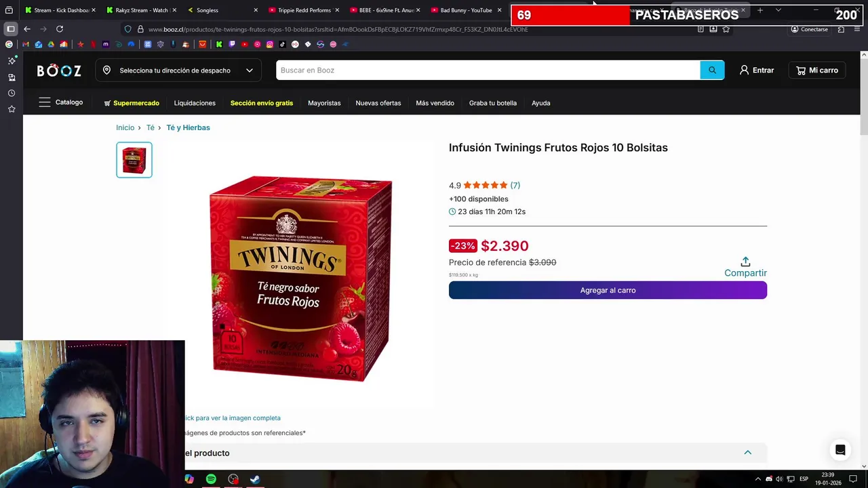Open Spotify from the taskbar
This screenshot has width=868, height=488.
pos(211,479)
